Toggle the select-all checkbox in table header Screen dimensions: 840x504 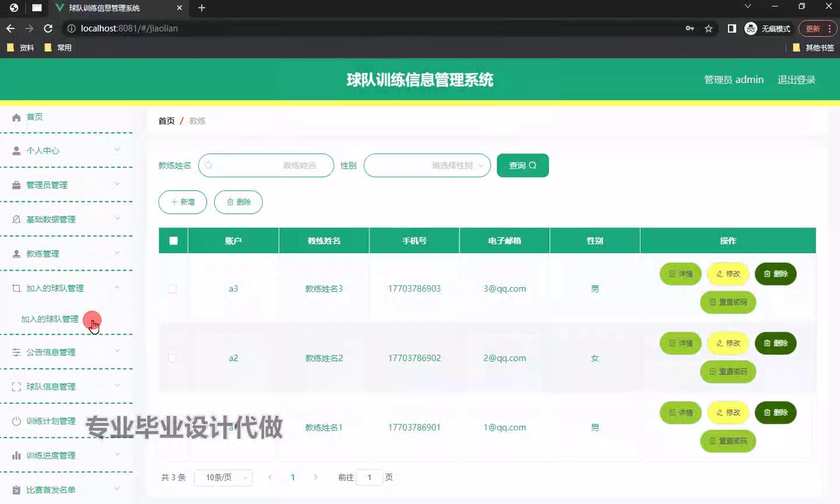[x=173, y=241]
